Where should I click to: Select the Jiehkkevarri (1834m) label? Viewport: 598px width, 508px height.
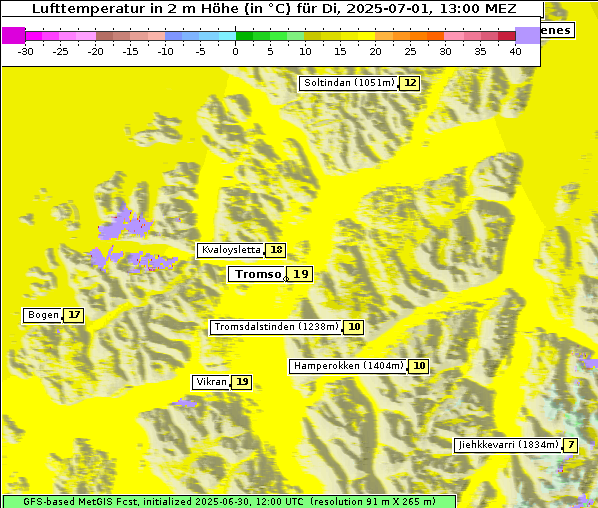pos(508,445)
